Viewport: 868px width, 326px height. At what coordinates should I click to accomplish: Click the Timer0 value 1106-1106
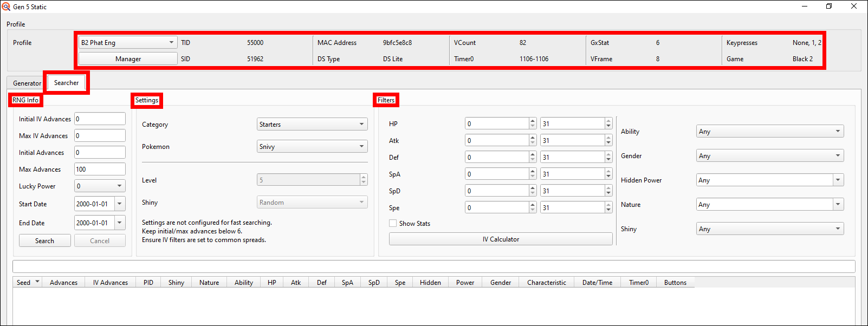tap(534, 58)
